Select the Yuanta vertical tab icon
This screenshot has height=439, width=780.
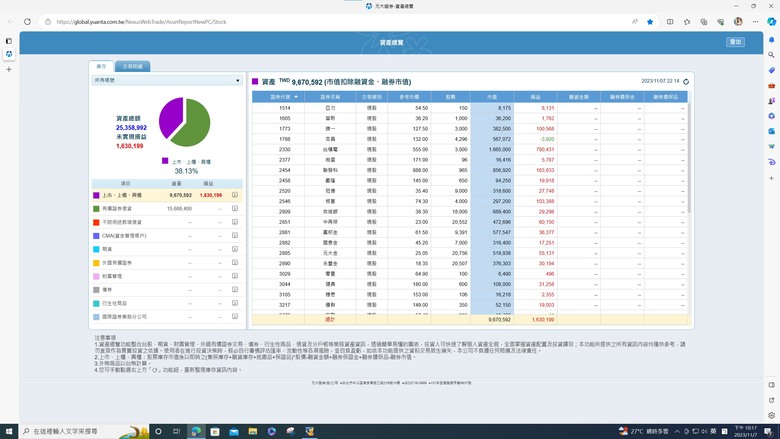point(8,54)
